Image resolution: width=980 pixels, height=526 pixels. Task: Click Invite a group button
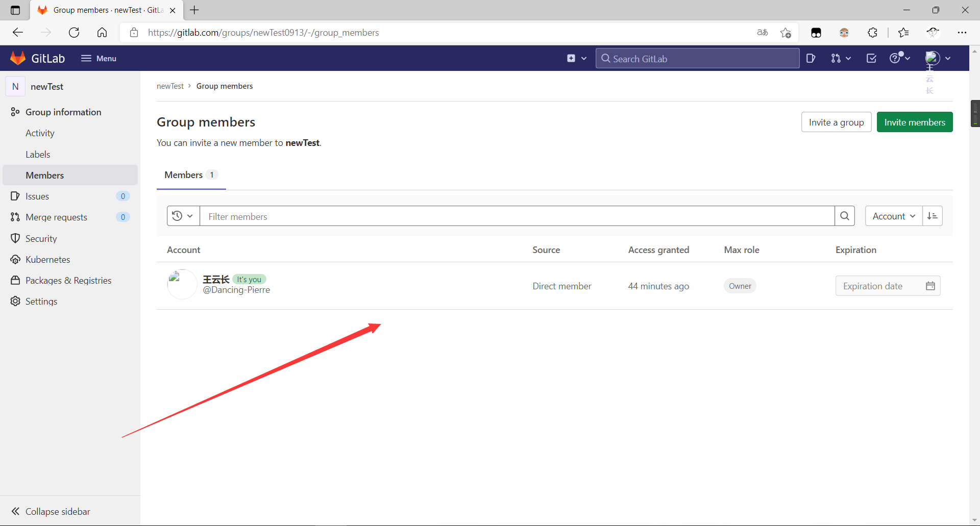[836, 122]
